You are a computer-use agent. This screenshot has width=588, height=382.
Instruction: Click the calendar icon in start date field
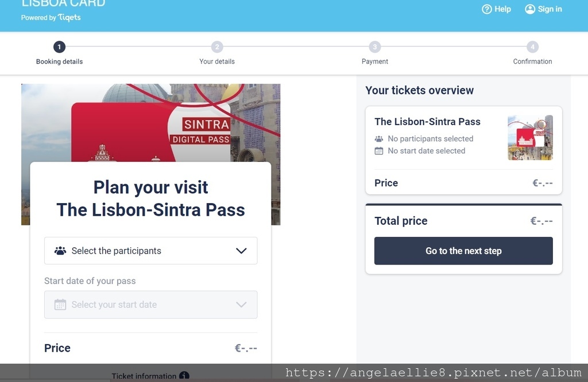(x=60, y=305)
